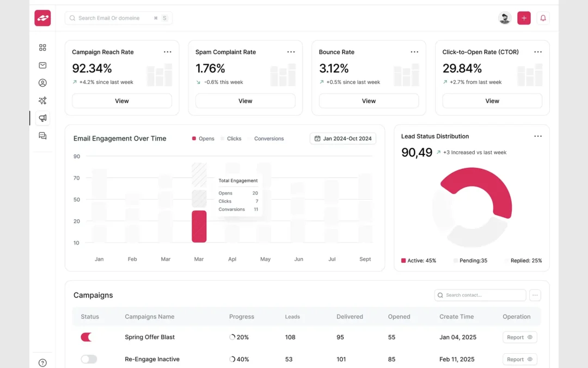Click View on the Bounce Rate card
The image size is (588, 368).
pyautogui.click(x=369, y=101)
